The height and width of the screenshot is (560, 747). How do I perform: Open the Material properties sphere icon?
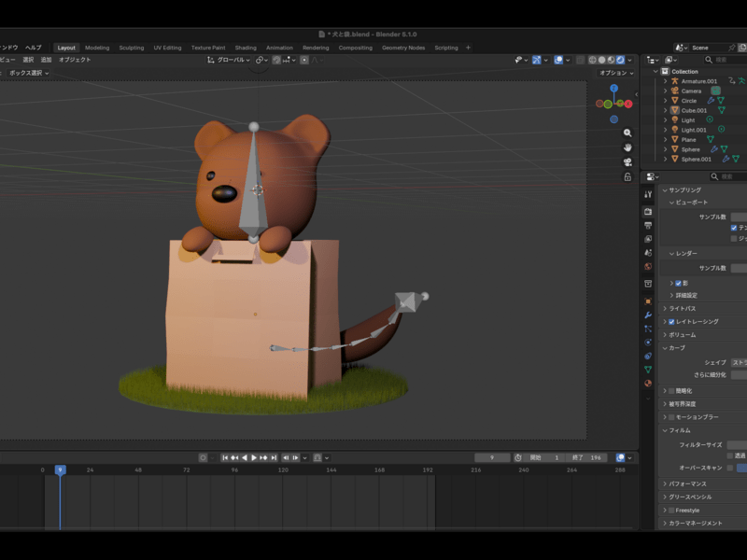[x=648, y=383]
